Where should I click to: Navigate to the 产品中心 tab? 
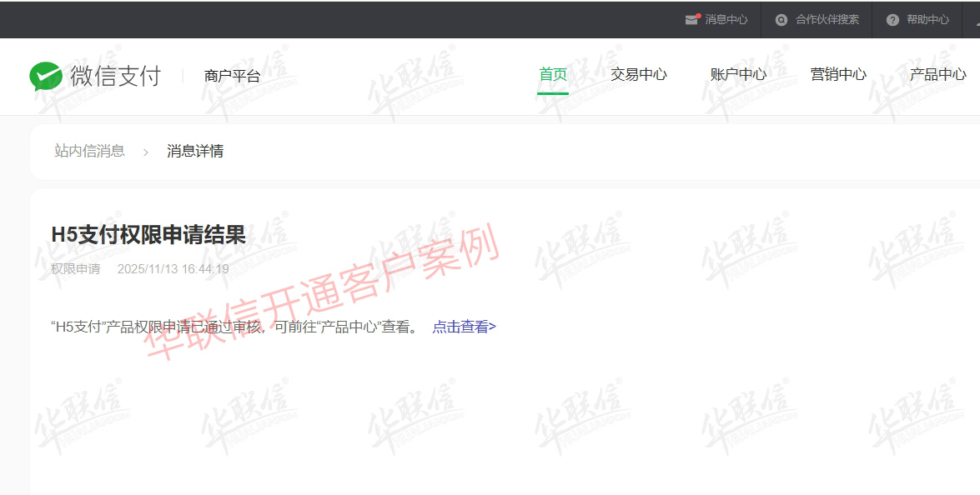click(938, 74)
